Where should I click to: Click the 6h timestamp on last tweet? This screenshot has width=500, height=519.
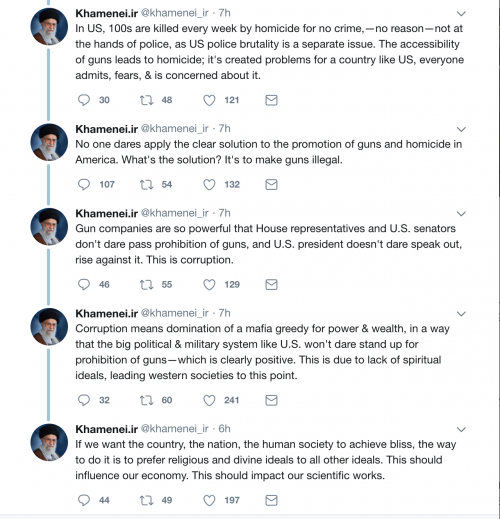coord(224,429)
